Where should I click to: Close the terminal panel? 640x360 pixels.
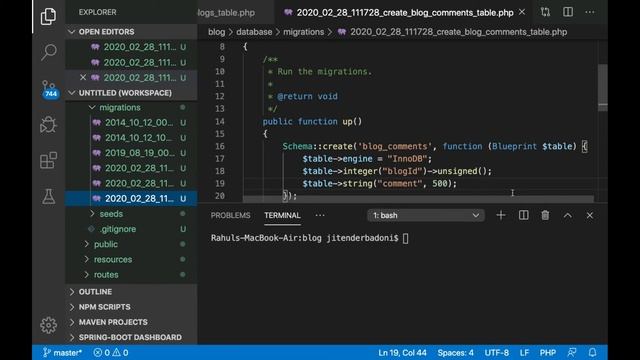pos(590,215)
